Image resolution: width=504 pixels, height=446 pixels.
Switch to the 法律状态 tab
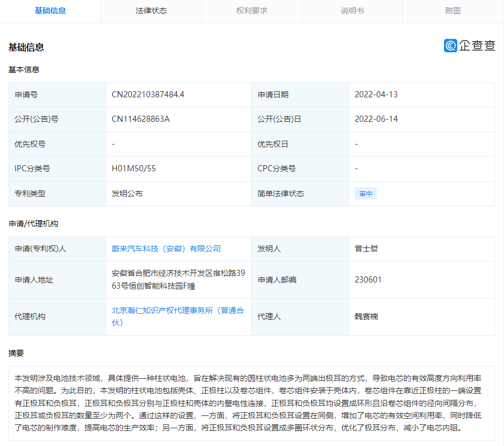click(x=151, y=11)
